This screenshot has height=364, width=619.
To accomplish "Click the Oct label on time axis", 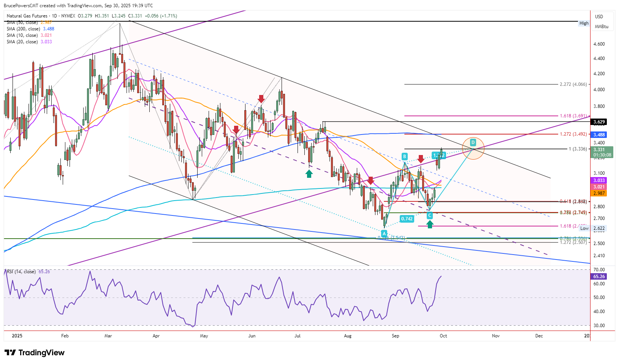I will pos(443,336).
